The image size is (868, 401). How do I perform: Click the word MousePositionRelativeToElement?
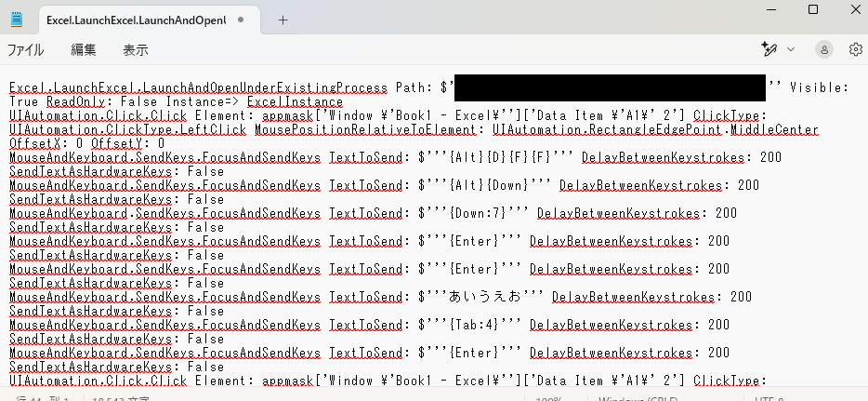coord(365,129)
